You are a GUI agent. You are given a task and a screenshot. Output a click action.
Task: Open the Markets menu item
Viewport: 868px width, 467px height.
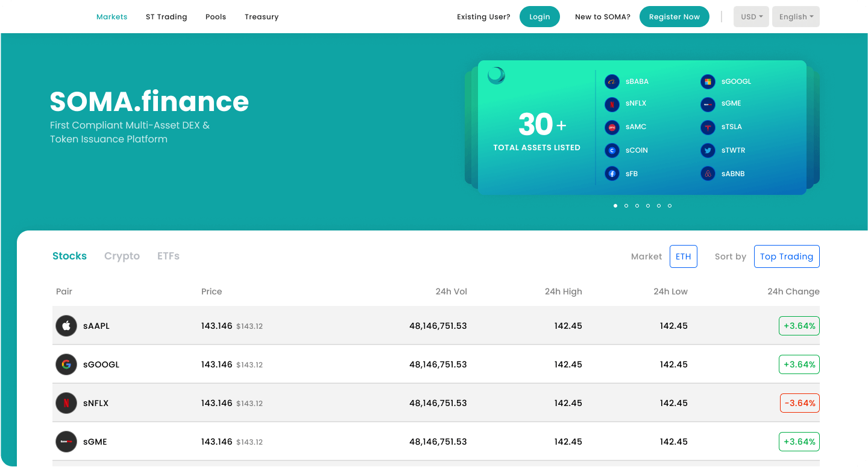click(x=112, y=17)
